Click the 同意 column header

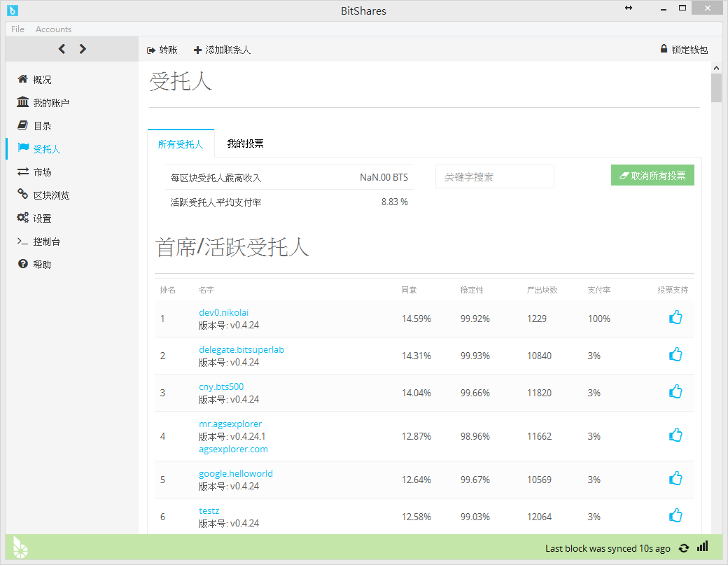pyautogui.click(x=409, y=290)
